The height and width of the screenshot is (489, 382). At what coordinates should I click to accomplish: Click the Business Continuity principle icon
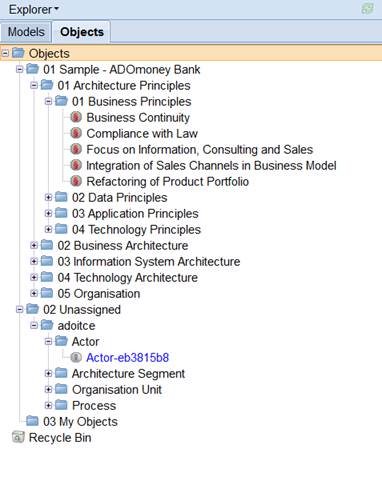(x=76, y=117)
